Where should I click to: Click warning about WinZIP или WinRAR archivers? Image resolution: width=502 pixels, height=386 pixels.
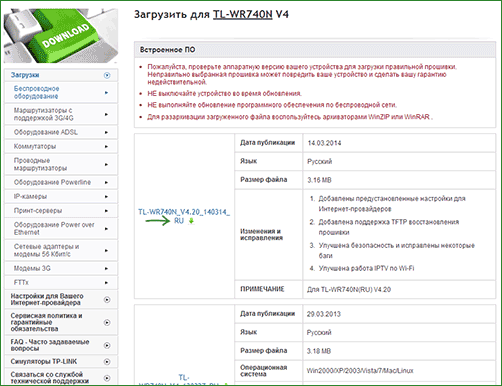click(290, 117)
